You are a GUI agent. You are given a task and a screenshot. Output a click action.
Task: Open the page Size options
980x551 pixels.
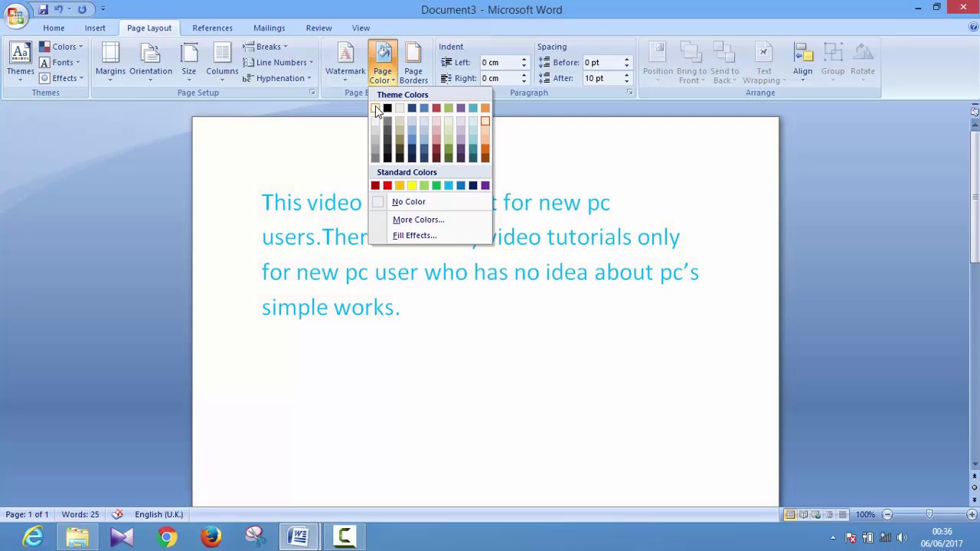(189, 63)
